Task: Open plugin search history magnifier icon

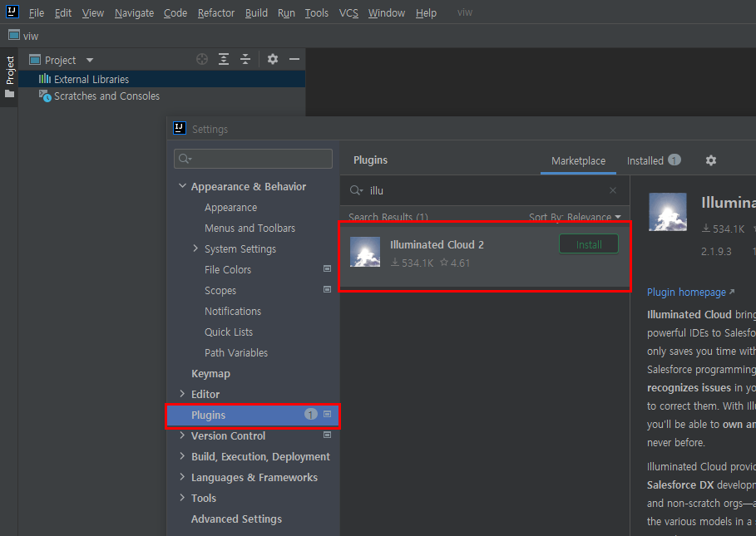Action: 356,190
